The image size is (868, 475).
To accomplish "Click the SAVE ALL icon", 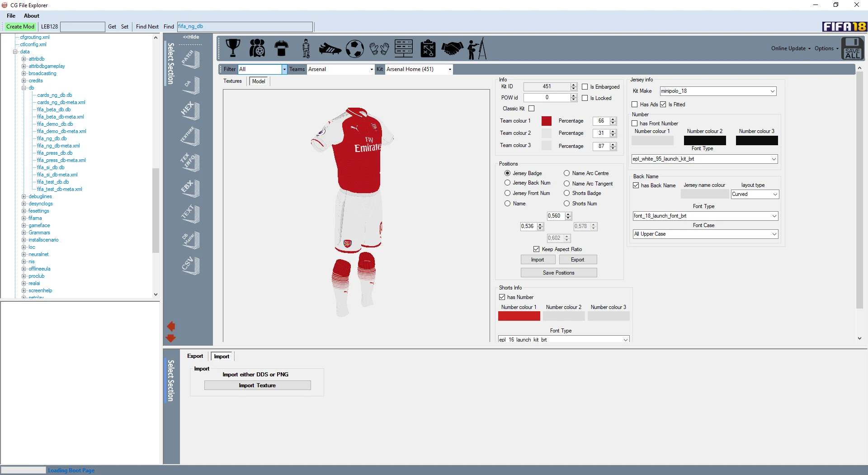I will pyautogui.click(x=852, y=48).
